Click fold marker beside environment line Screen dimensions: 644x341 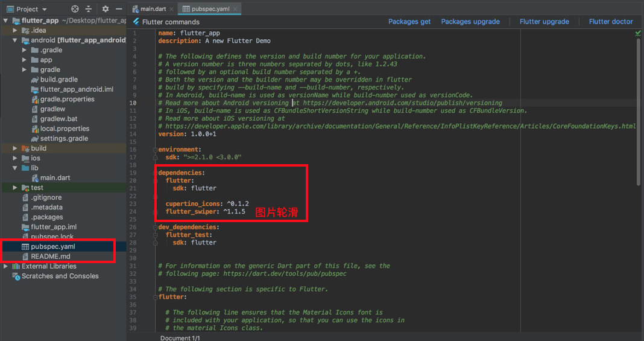(x=156, y=150)
